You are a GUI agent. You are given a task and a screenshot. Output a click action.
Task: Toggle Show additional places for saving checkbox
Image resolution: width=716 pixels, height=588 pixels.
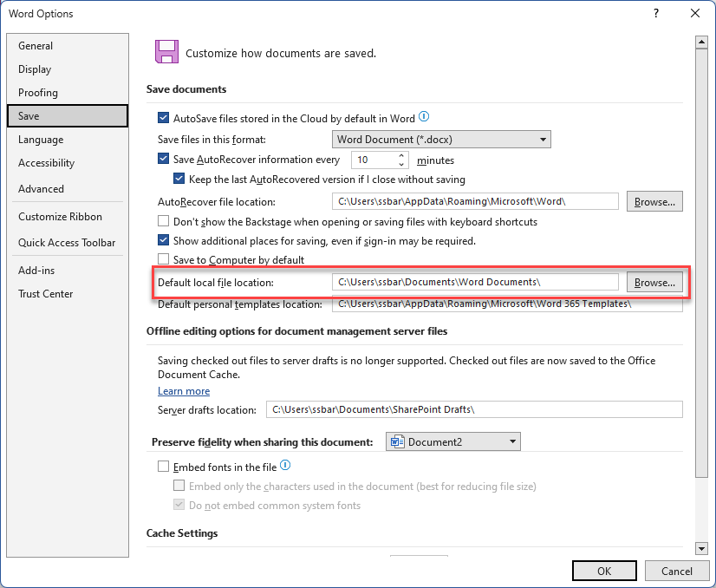tap(163, 240)
